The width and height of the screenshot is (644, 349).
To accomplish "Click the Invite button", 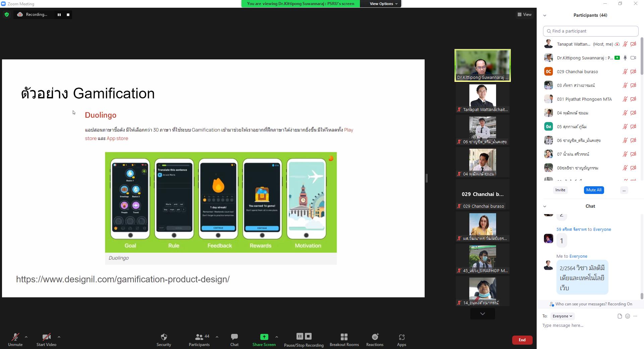I will (x=560, y=190).
